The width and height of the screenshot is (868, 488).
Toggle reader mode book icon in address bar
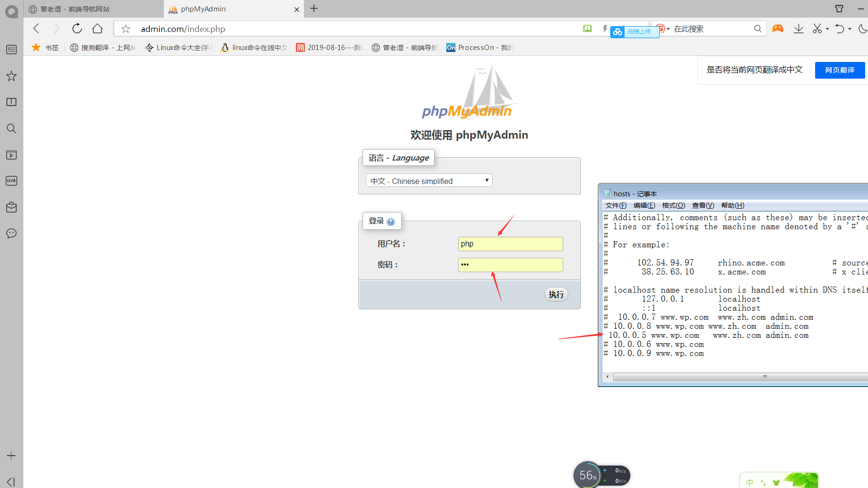587,29
